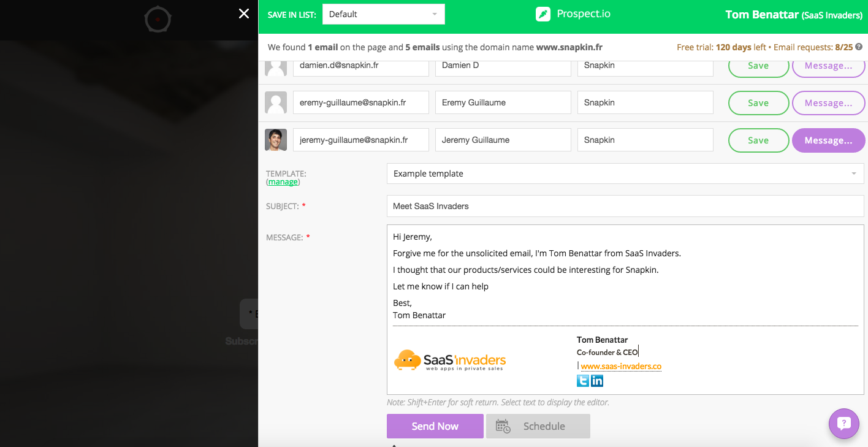This screenshot has width=868, height=447.
Task: Open the www.saas-invaders.co link
Action: pyautogui.click(x=621, y=366)
